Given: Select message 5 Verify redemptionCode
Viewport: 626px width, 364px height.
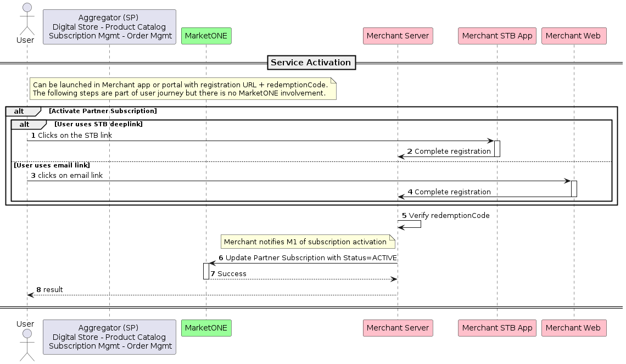Looking at the screenshot, I should [x=445, y=216].
